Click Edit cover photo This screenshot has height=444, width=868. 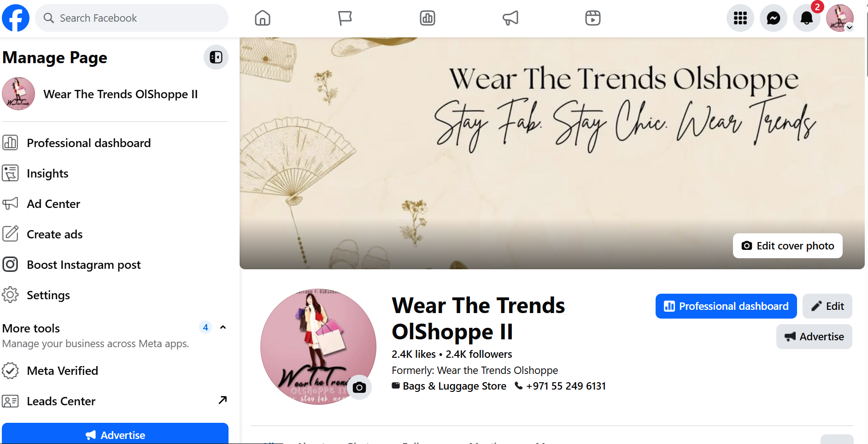[x=788, y=246]
